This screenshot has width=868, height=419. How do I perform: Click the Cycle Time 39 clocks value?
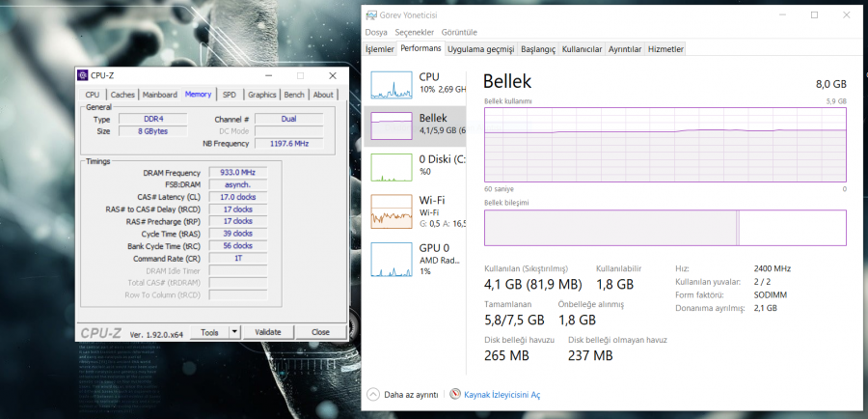(238, 234)
